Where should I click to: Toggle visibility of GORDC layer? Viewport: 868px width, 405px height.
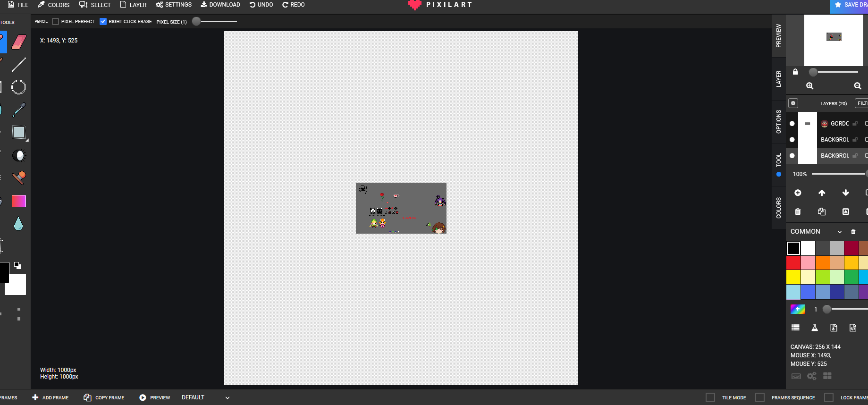tap(792, 124)
